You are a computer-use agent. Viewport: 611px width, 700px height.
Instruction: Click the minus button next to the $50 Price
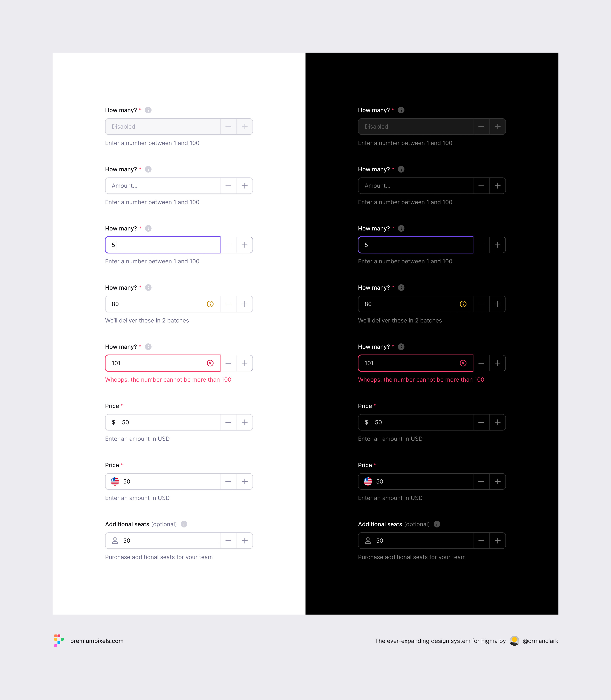[228, 422]
